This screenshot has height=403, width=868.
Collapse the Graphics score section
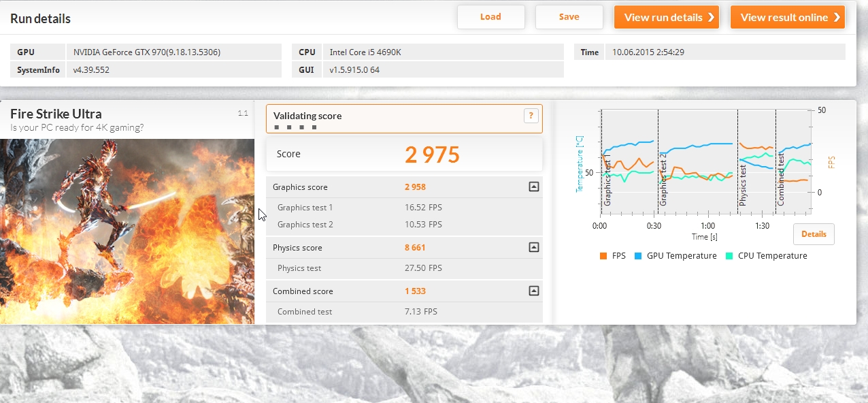click(x=533, y=187)
